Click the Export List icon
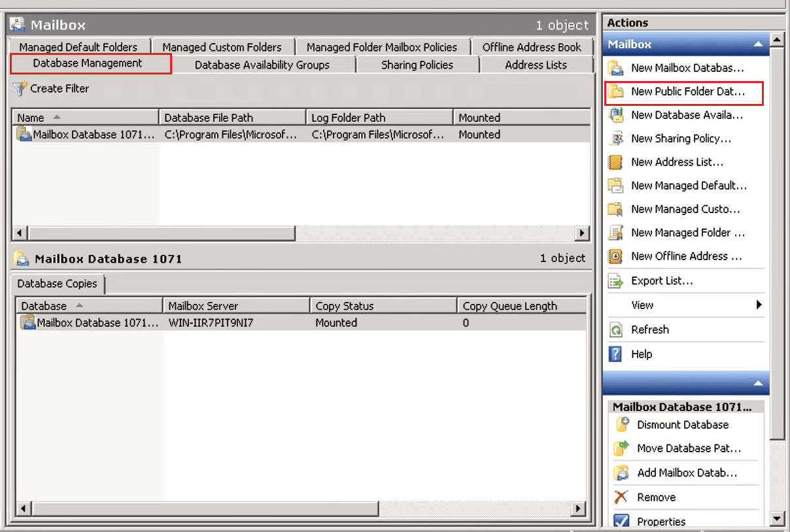The width and height of the screenshot is (790, 532). coord(615,281)
